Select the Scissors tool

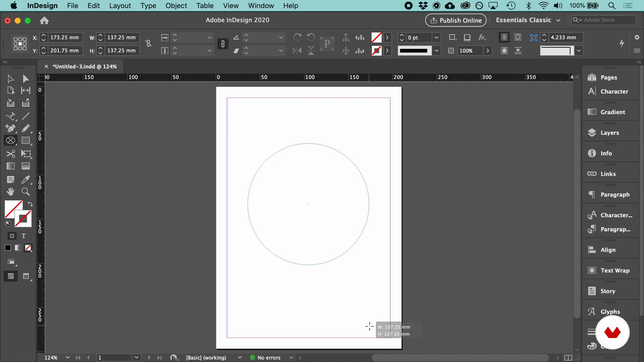tap(10, 154)
